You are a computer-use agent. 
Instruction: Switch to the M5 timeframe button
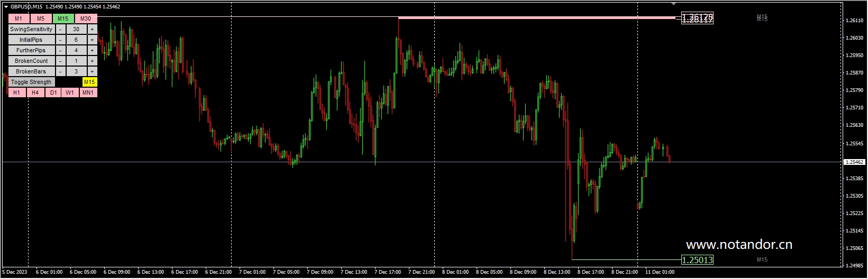point(41,18)
